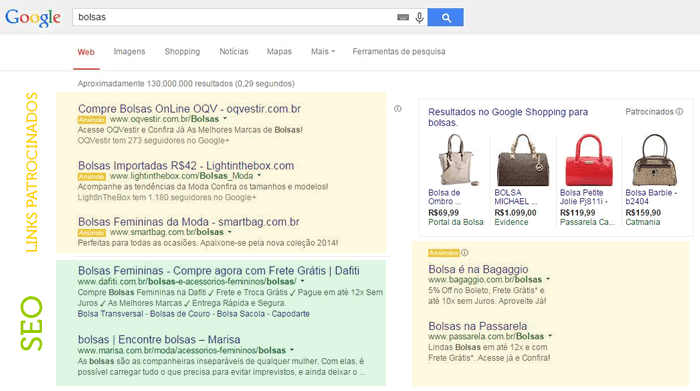This screenshot has width=700, height=391.
Task: Click the Google logo
Action: (33, 18)
